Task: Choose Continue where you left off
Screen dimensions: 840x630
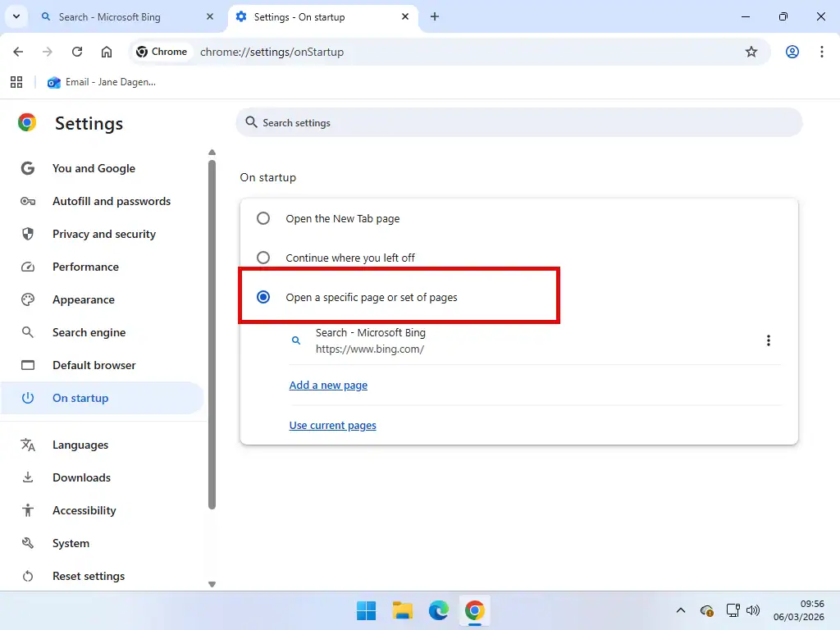Action: [262, 257]
